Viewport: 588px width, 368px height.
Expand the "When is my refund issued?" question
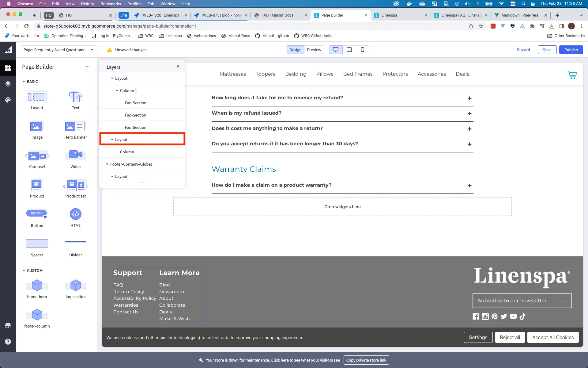pos(469,114)
